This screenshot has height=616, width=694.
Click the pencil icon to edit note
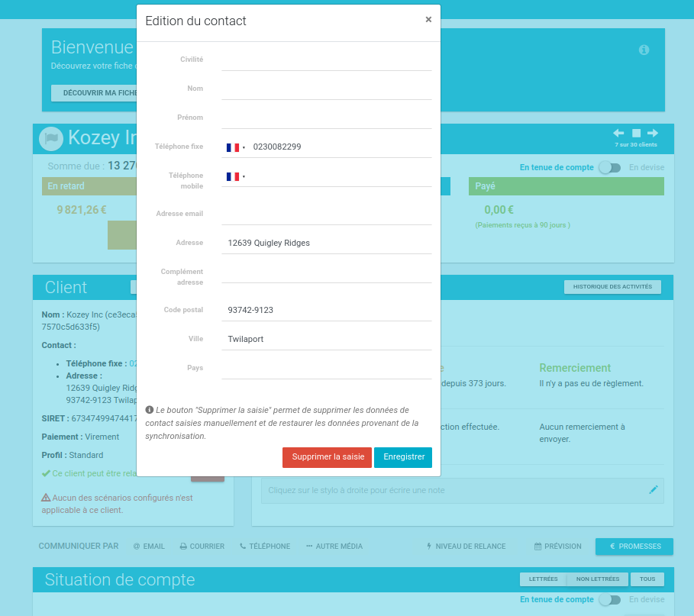[x=653, y=490]
